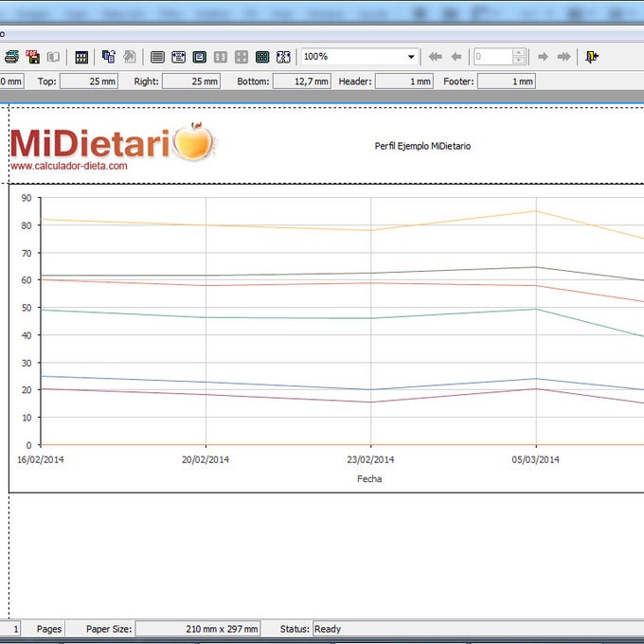Click the Bottom: margin label
Screen dimensions: 644x644
click(253, 81)
